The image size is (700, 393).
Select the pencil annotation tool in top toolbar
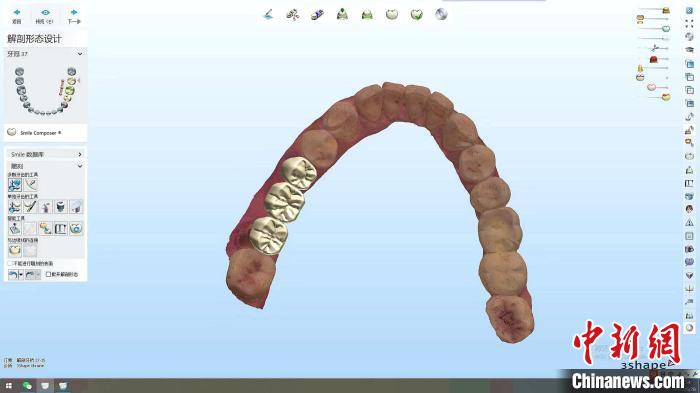coord(268,14)
